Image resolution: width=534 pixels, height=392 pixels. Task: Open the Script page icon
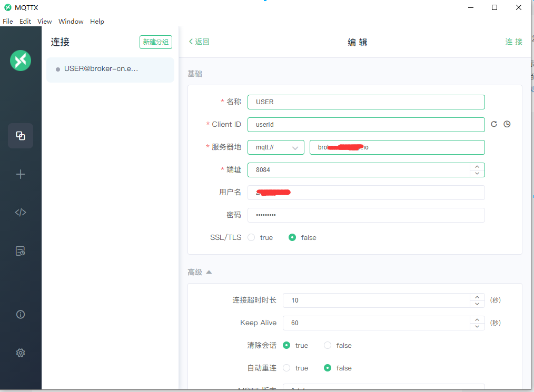pos(21,213)
